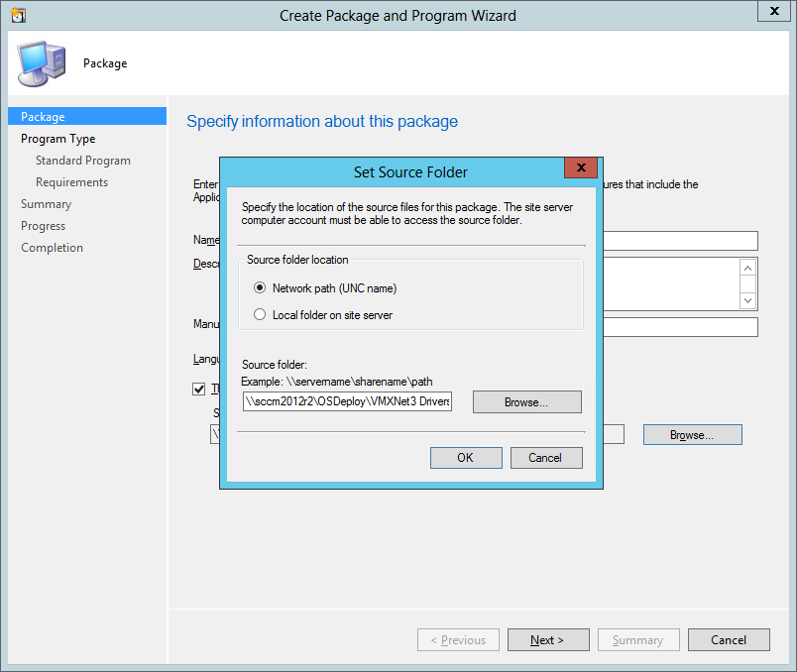The width and height of the screenshot is (797, 672).
Task: Click the lower Browse button on the wizard page
Action: [x=692, y=434]
